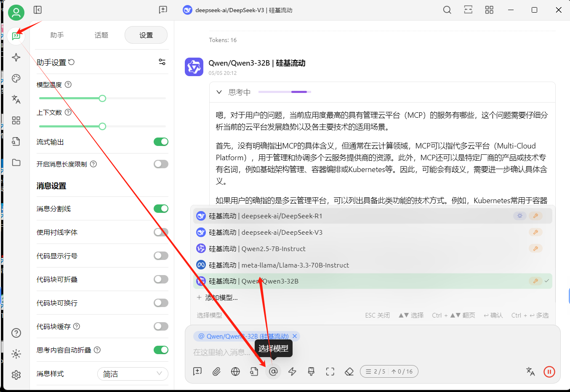
Task: Choose deepseek-ai/DeepSeek-V3 from model list
Action: point(373,232)
